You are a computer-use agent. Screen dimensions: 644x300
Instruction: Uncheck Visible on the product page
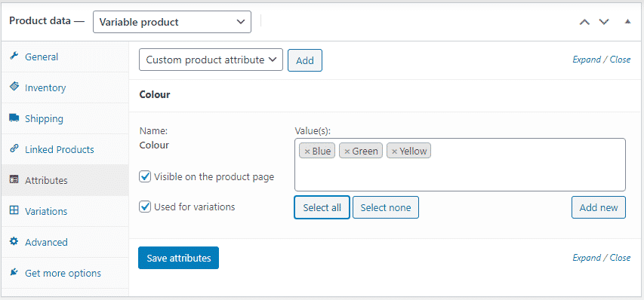145,176
